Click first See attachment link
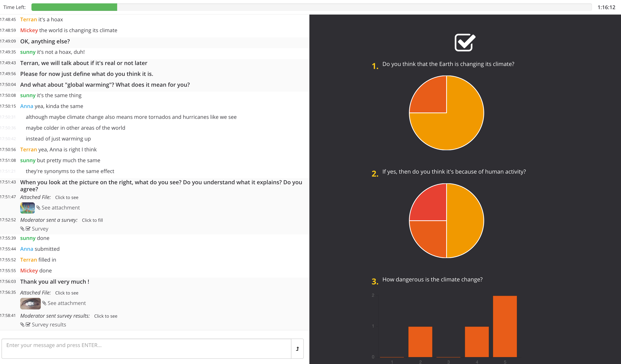 click(61, 208)
